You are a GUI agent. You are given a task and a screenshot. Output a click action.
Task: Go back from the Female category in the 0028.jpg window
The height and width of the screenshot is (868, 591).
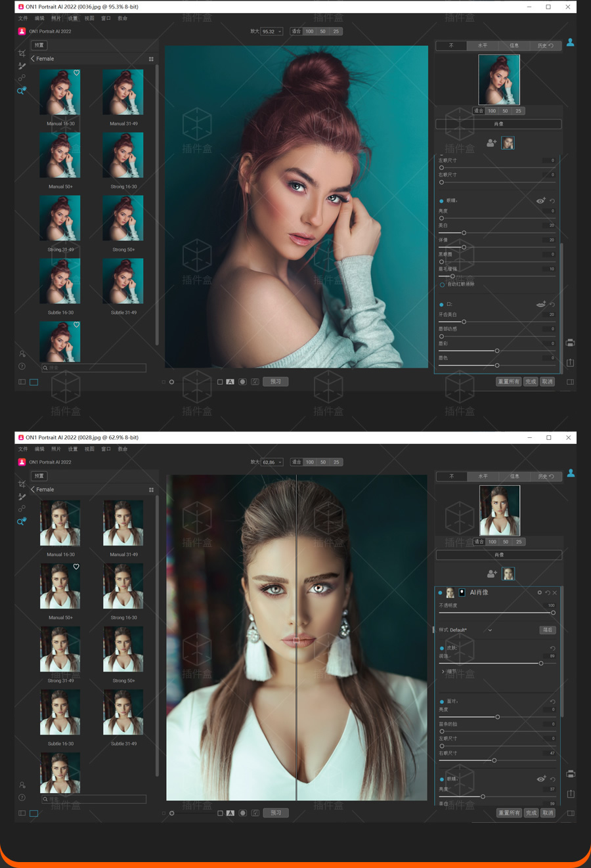pyautogui.click(x=33, y=489)
